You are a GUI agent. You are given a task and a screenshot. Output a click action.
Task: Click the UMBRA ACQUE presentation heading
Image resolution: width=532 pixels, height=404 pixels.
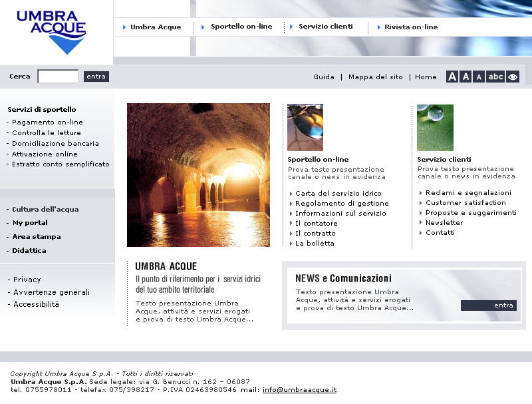coord(166,266)
